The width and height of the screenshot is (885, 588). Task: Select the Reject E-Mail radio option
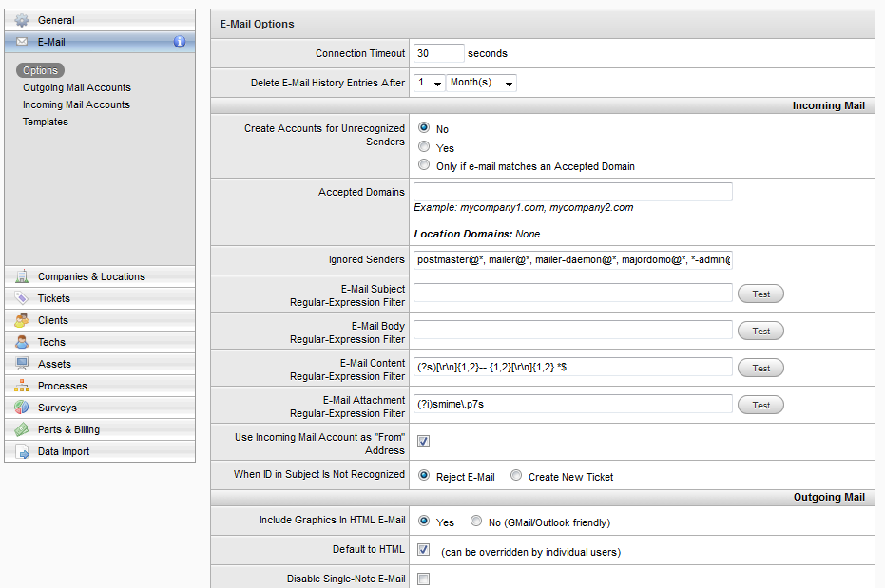coord(424,475)
